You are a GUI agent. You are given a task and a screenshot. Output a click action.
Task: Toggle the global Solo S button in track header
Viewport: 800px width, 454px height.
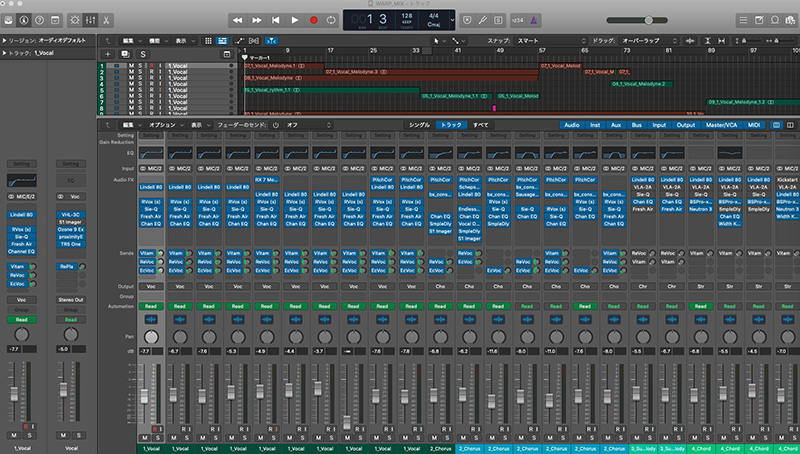pyautogui.click(x=143, y=54)
